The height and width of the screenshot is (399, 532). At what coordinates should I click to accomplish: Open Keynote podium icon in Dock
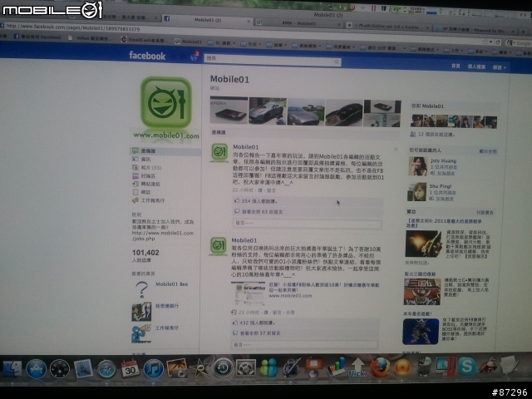[314, 367]
